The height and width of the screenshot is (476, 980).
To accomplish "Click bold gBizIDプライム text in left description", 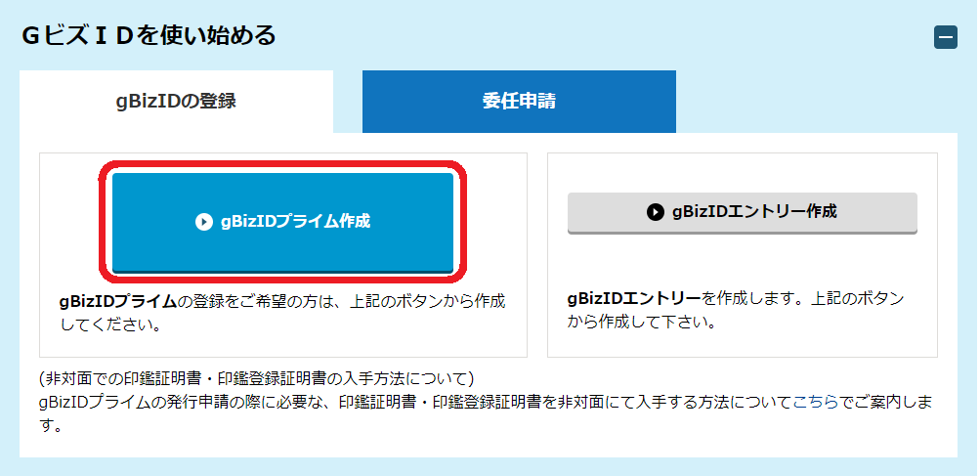I will pyautogui.click(x=118, y=301).
